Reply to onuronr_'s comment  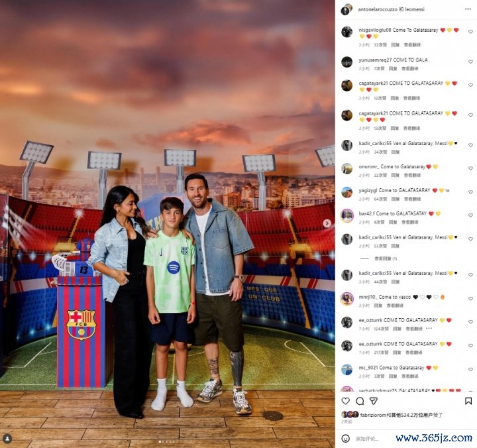pyautogui.click(x=395, y=175)
